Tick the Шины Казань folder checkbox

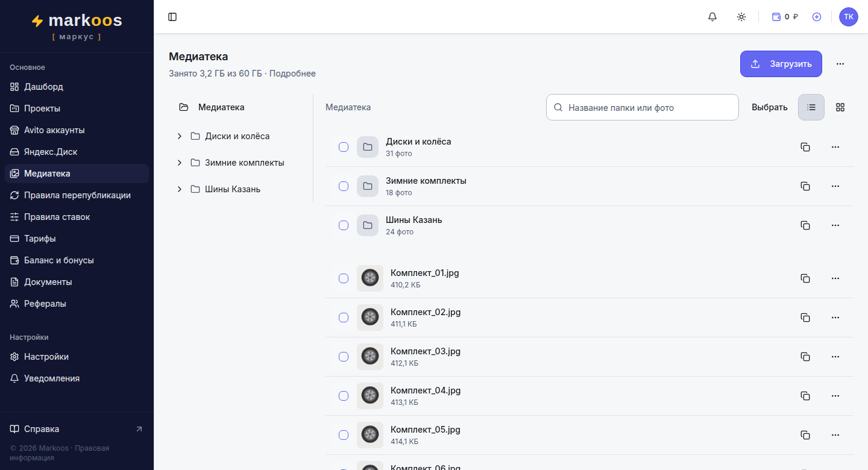(x=344, y=225)
